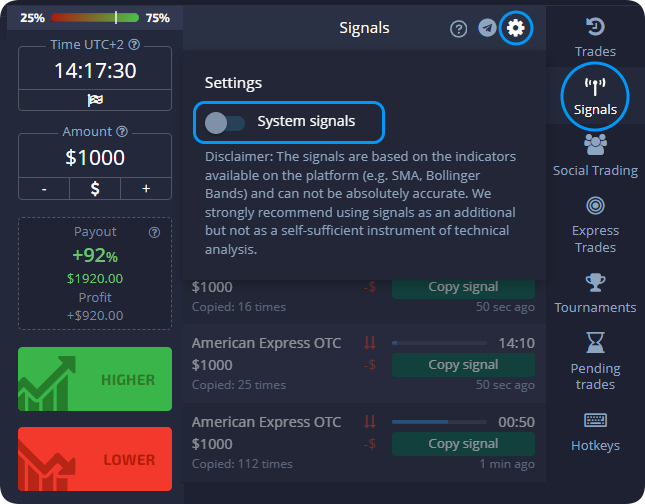
Task: Click the Settings heading
Action: point(233,83)
